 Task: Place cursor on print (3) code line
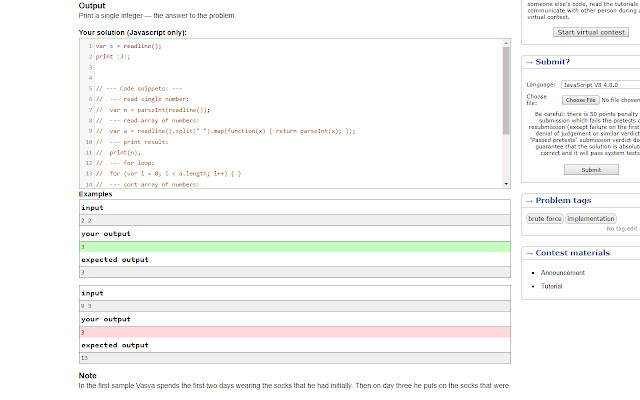[x=113, y=57]
